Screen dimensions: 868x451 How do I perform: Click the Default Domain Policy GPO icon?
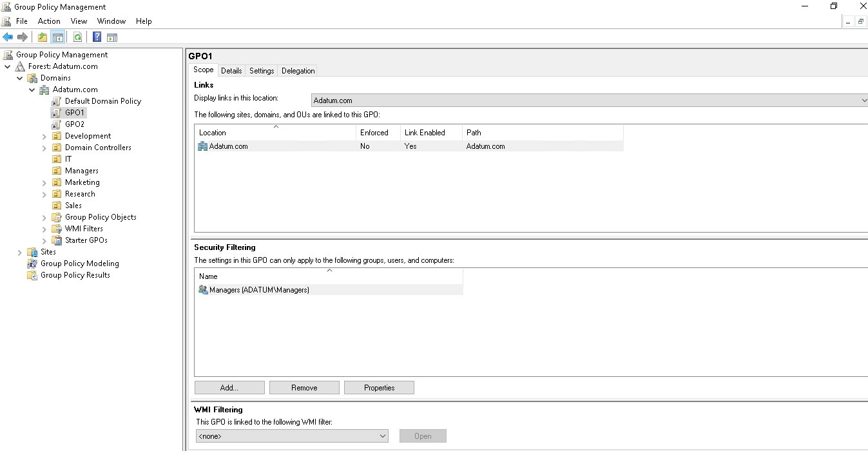(x=57, y=101)
